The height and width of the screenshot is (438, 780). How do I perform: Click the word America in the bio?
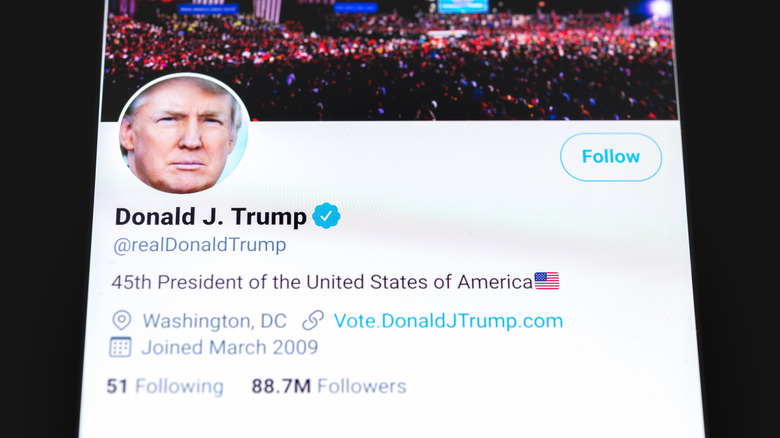click(x=494, y=282)
